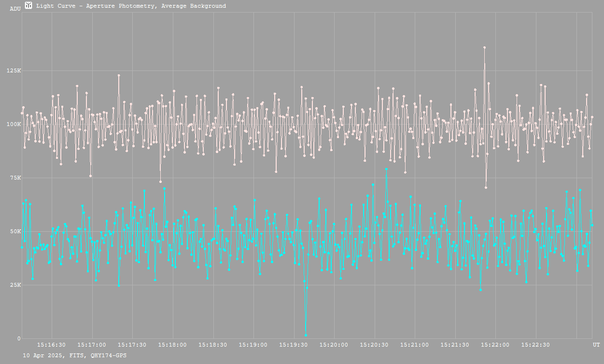
Task: Select the cyan curve's deepest minimum near 15:19:40
Action: [306, 335]
